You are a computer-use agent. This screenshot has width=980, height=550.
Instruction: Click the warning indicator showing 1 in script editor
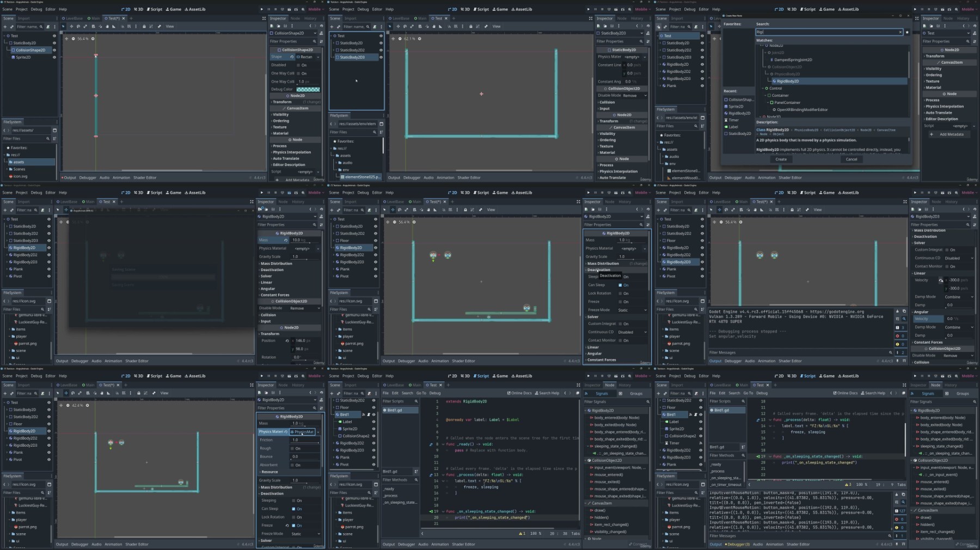click(x=522, y=533)
